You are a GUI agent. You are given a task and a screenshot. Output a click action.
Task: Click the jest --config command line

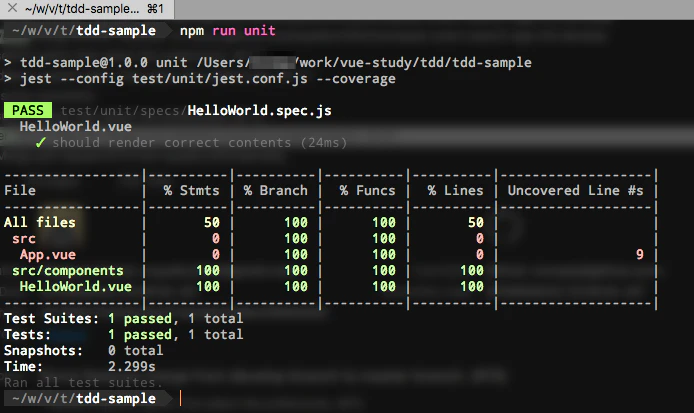[x=200, y=79]
